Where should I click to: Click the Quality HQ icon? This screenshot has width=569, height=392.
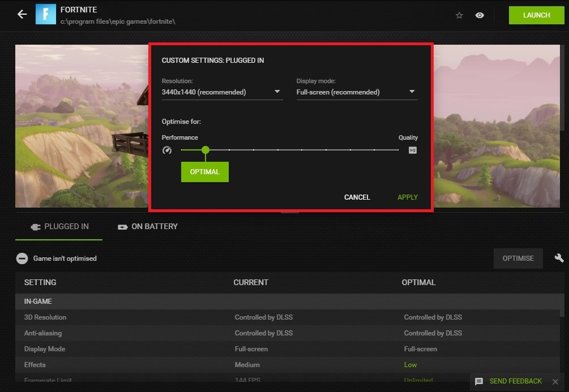pos(413,150)
